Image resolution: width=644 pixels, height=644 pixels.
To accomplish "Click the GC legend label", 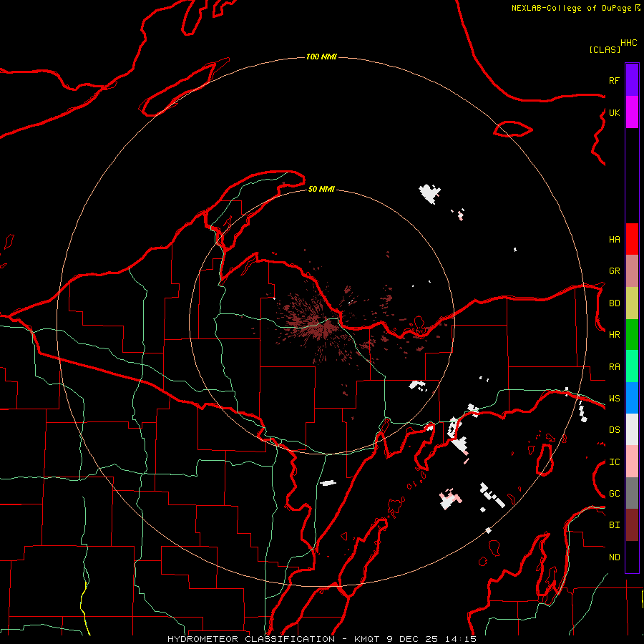I will click(x=614, y=494).
